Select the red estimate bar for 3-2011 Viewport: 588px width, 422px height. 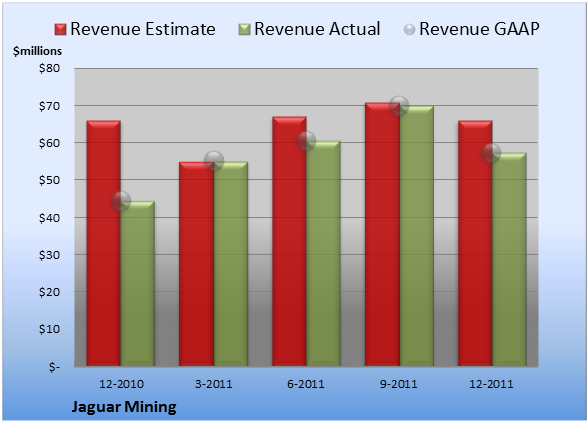pyautogui.click(x=196, y=264)
